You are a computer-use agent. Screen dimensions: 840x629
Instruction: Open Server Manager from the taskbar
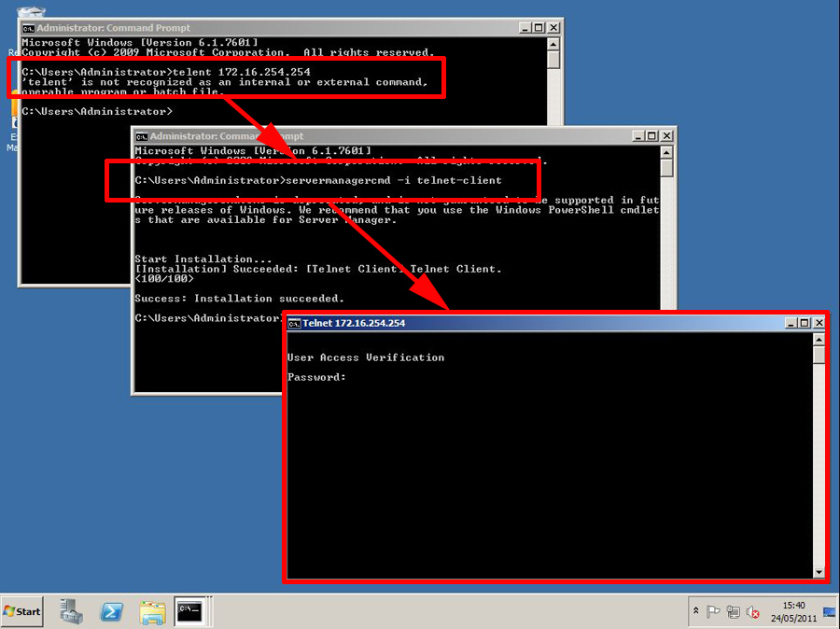pyautogui.click(x=71, y=611)
